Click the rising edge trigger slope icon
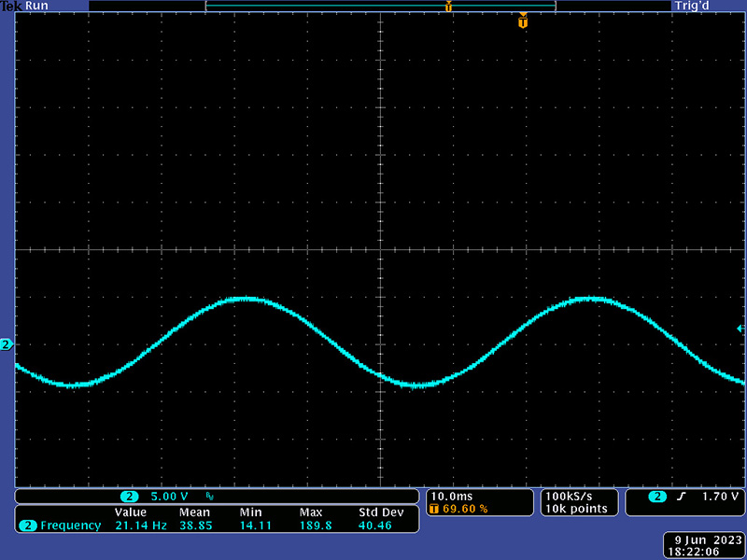Image resolution: width=747 pixels, height=560 pixels. [682, 497]
